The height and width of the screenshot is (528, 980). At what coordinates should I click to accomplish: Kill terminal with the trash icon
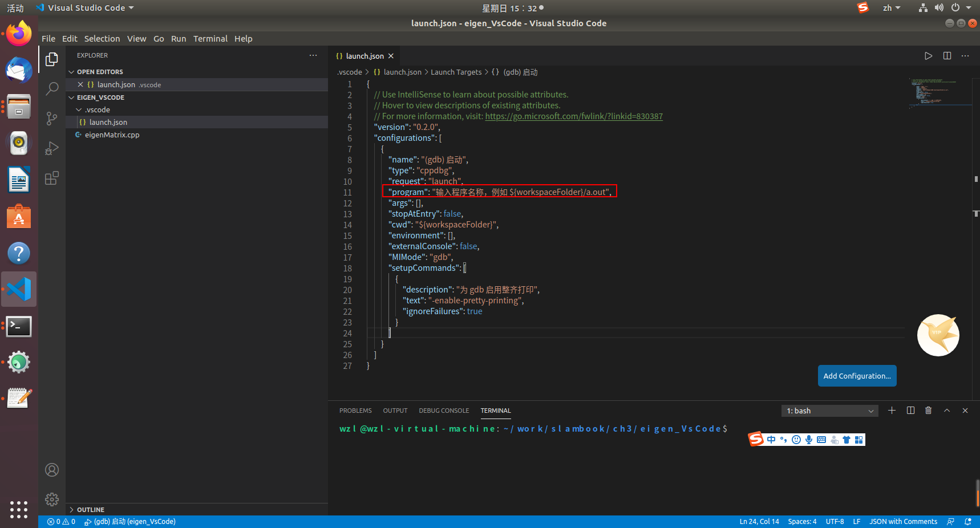[928, 411]
